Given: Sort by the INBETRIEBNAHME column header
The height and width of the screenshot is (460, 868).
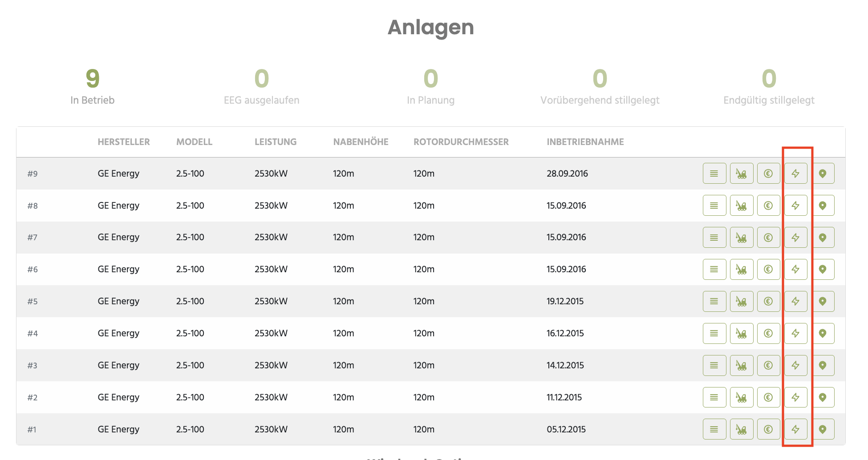Looking at the screenshot, I should pos(585,142).
